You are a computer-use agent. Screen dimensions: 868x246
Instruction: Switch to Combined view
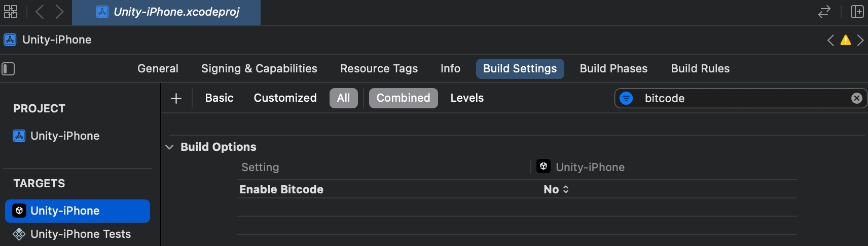click(403, 98)
